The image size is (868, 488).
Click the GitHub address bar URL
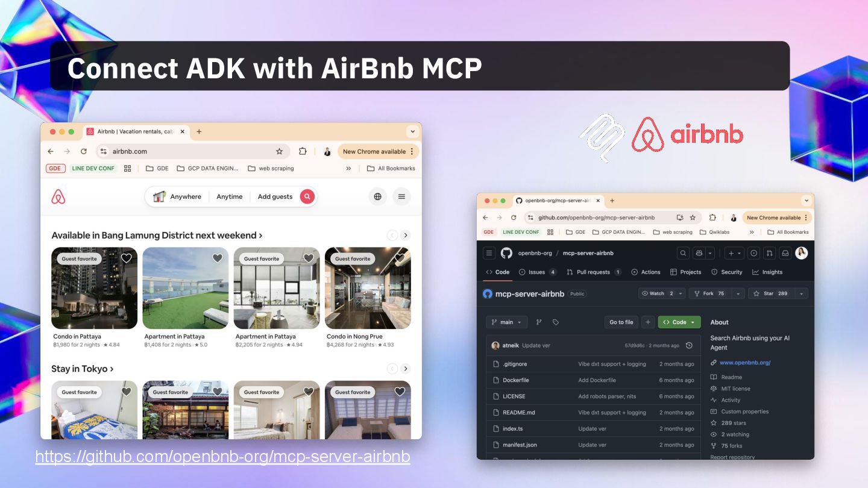coord(596,217)
